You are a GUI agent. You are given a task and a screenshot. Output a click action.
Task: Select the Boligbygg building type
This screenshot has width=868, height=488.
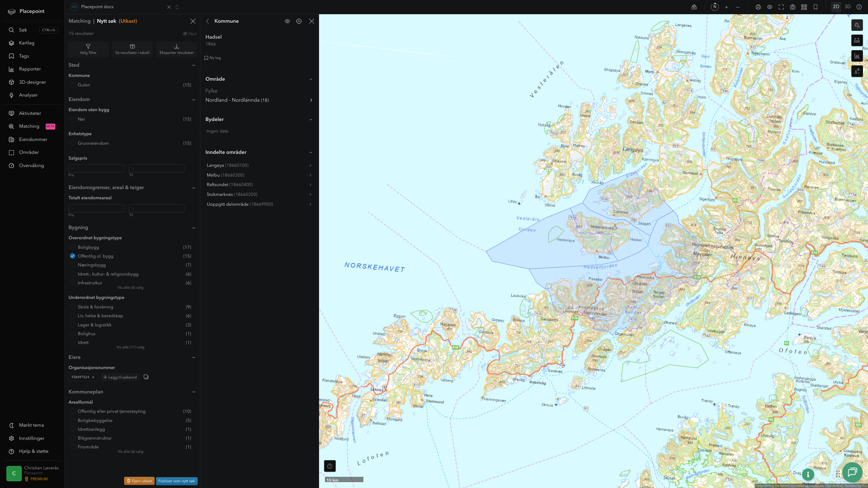pyautogui.click(x=73, y=247)
